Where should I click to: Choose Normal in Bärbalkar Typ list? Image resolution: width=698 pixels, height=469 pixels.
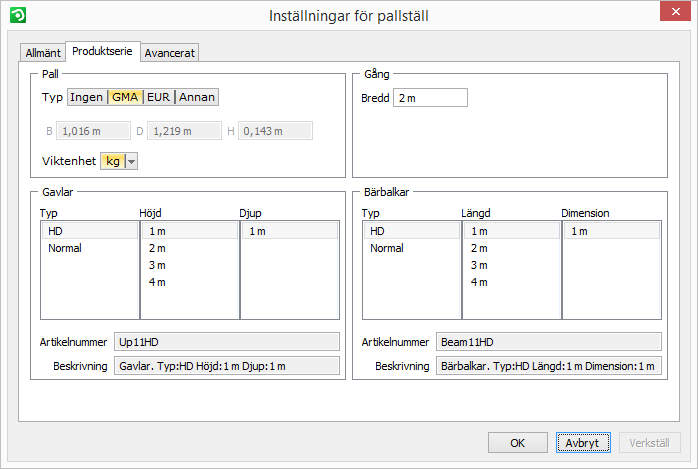387,248
